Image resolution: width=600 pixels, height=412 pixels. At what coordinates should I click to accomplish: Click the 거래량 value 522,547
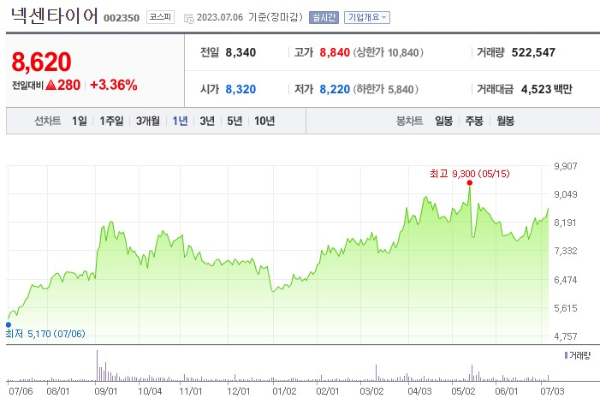(533, 52)
